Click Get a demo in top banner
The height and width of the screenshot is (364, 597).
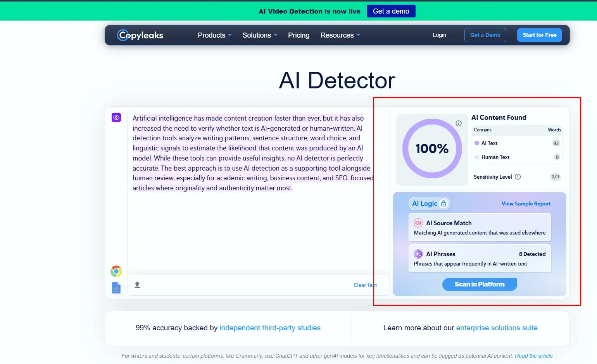coord(391,11)
